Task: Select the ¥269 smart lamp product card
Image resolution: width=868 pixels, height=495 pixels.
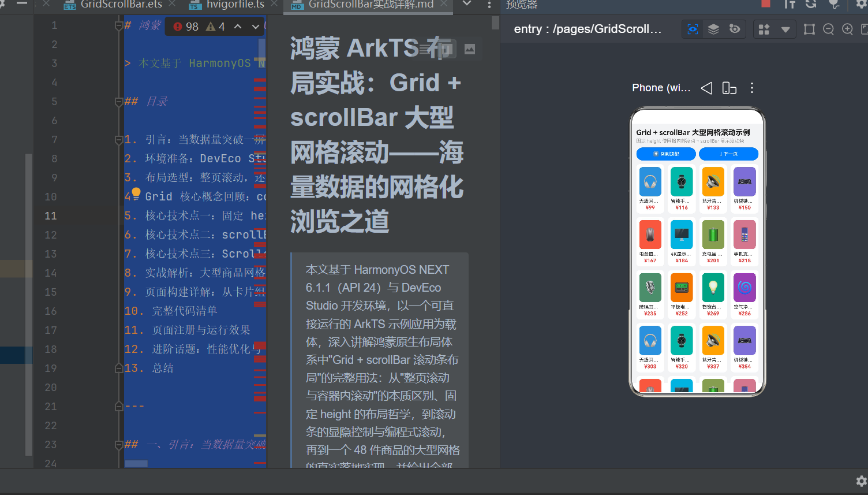Action: [x=713, y=295]
